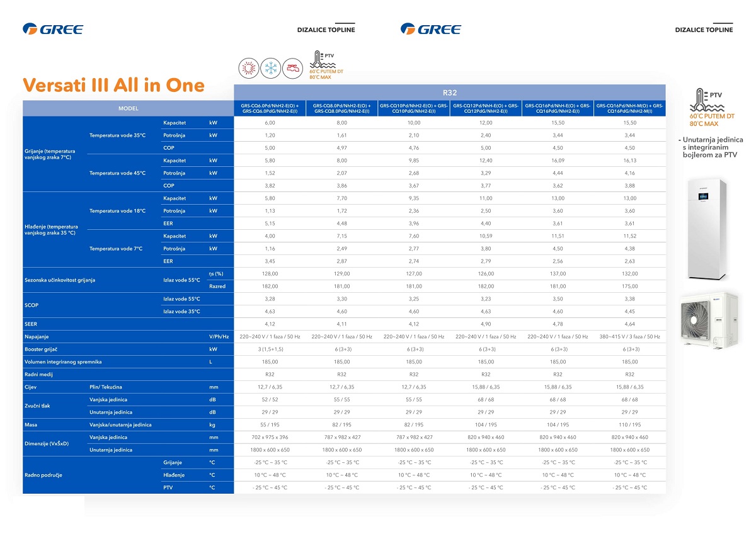Click the 175,00 Razred value
This screenshot has height=534, width=756.
click(629, 287)
